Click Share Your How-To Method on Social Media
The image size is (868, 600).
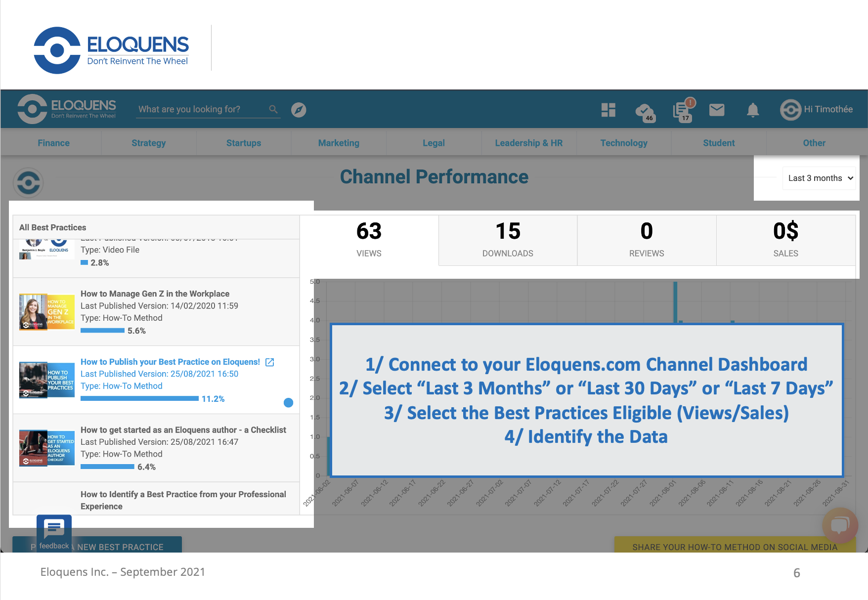(735, 545)
